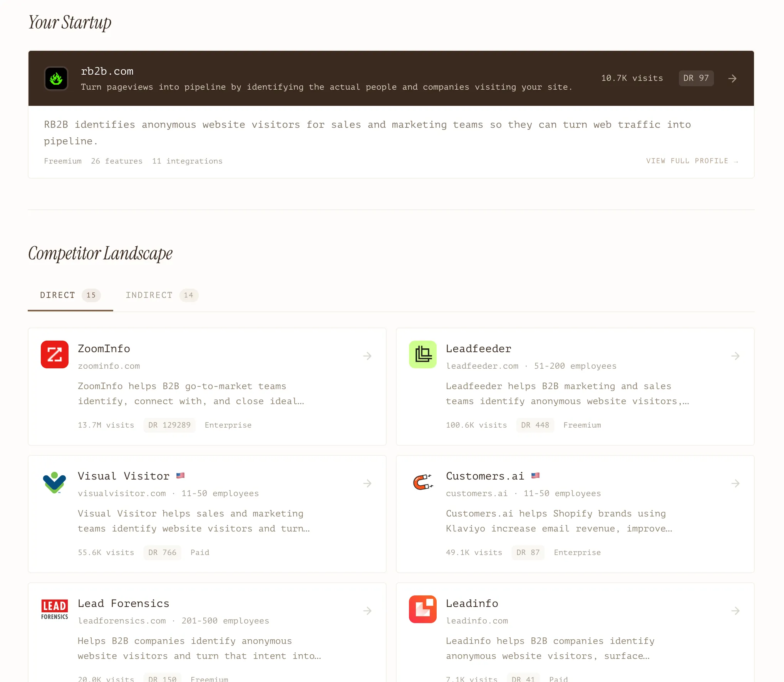Select the Visual Visitor logo icon
This screenshot has height=682, width=784.
(54, 482)
